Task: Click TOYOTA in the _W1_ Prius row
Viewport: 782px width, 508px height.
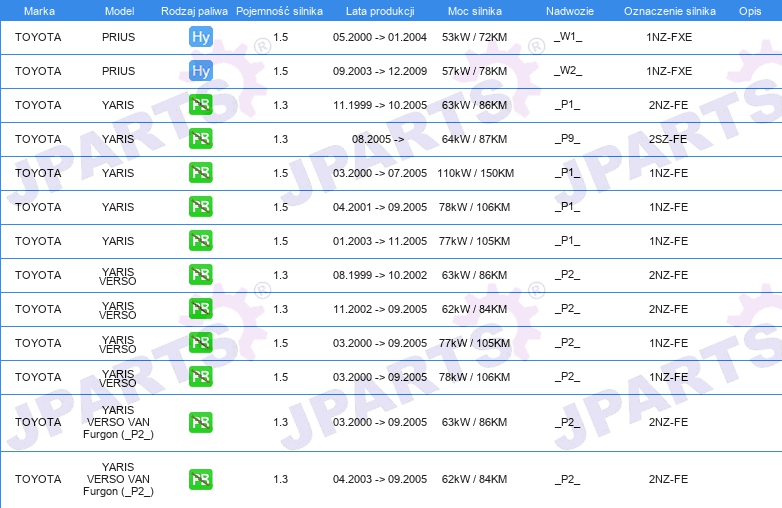Action: [x=38, y=37]
